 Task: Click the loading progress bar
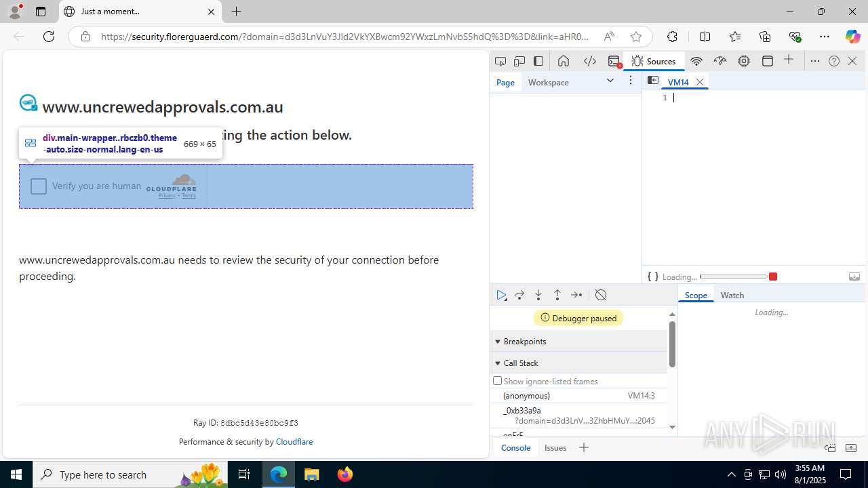coord(734,277)
